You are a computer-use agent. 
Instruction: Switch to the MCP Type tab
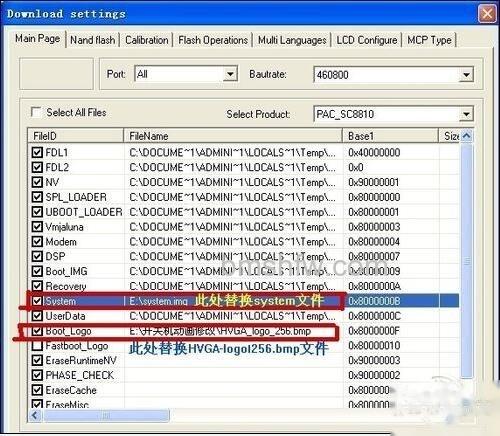(429, 40)
